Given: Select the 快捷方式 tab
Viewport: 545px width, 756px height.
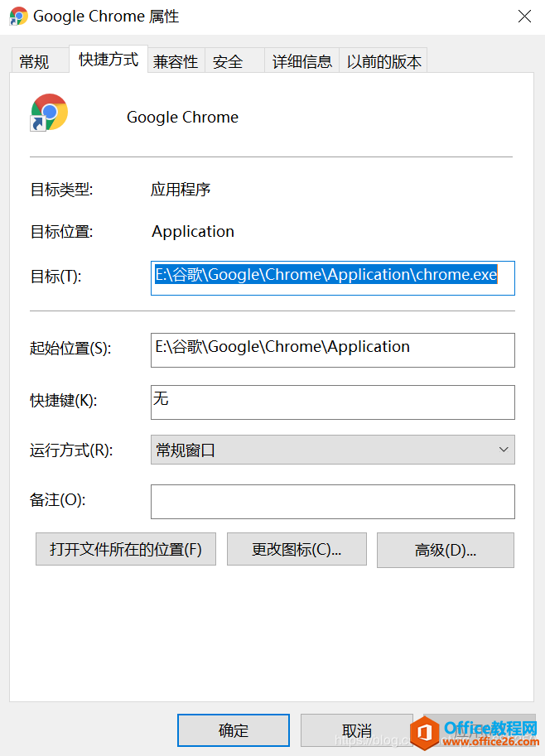Looking at the screenshot, I should click(109, 60).
